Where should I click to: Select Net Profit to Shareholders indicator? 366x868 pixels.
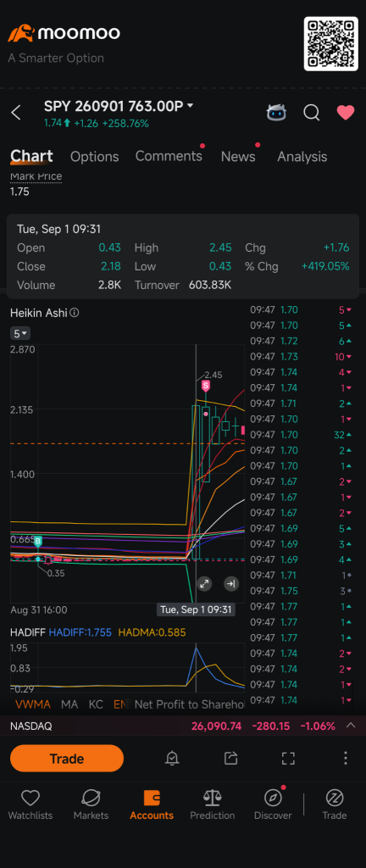(189, 704)
